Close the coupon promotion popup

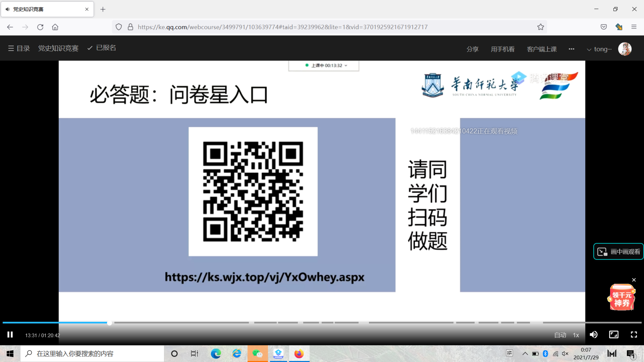(x=634, y=280)
